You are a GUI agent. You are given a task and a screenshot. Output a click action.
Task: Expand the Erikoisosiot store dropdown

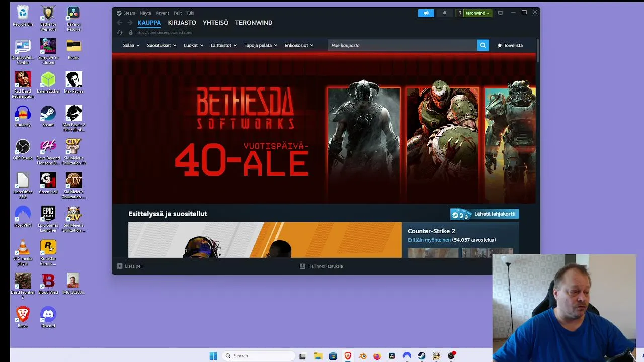[x=299, y=45]
